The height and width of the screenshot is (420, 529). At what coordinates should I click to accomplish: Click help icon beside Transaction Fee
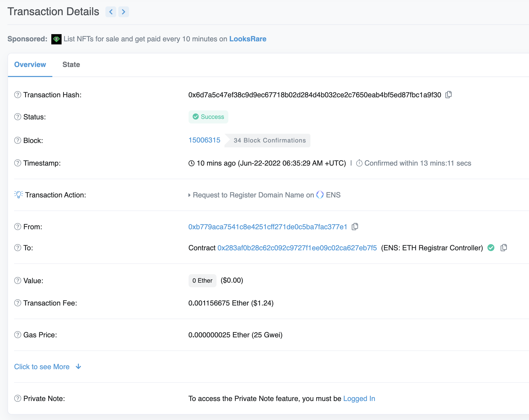pos(18,303)
